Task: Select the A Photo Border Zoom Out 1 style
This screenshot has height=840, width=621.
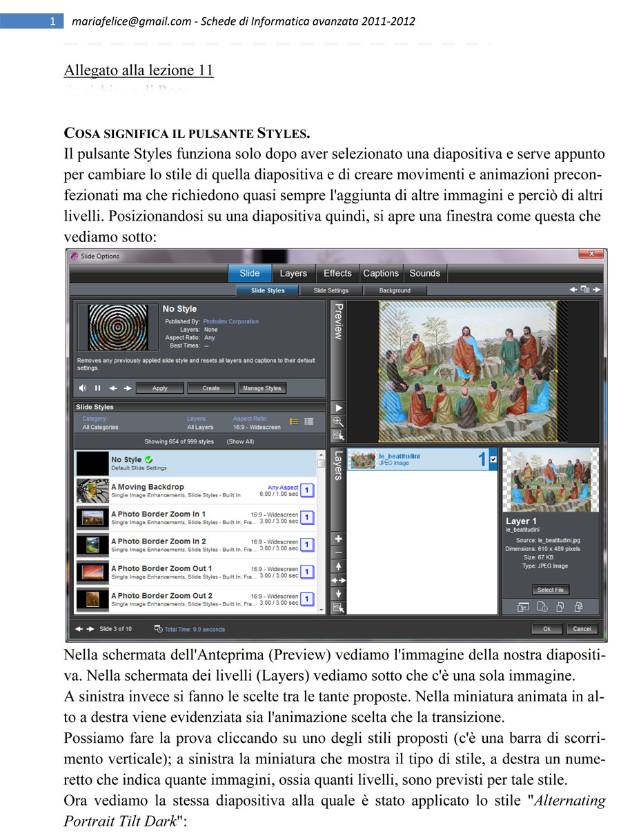Action: [x=195, y=572]
